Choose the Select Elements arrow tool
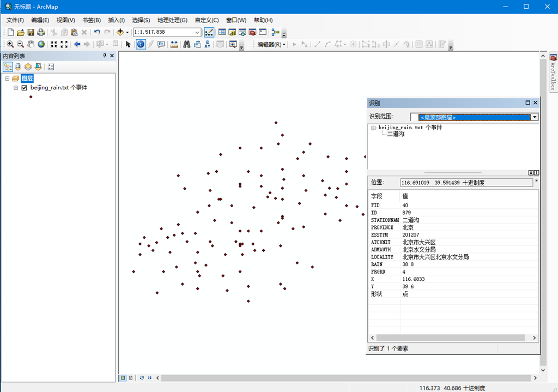 128,44
